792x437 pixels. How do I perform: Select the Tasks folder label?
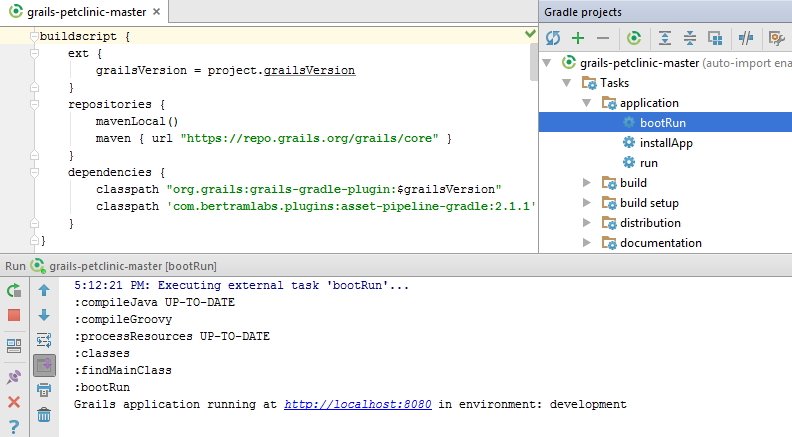[x=614, y=83]
